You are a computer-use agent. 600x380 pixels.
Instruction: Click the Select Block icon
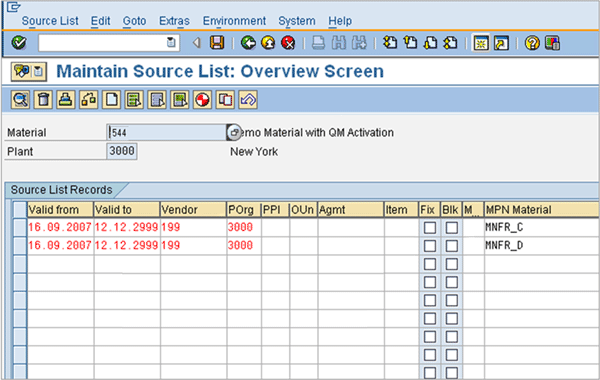157,100
